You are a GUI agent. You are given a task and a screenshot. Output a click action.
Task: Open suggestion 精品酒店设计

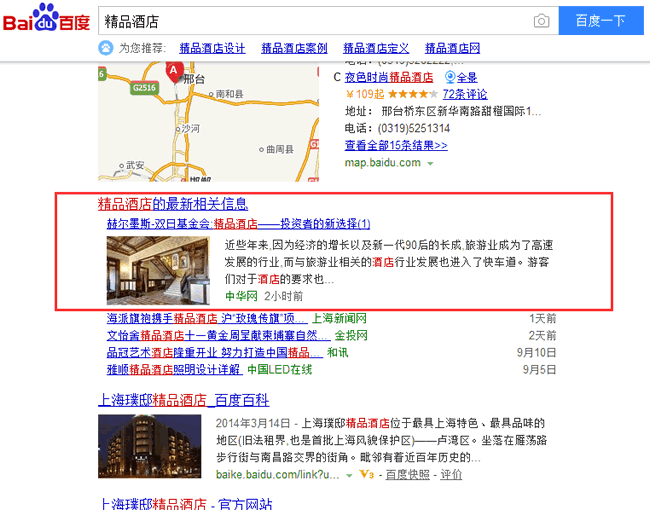(212, 48)
